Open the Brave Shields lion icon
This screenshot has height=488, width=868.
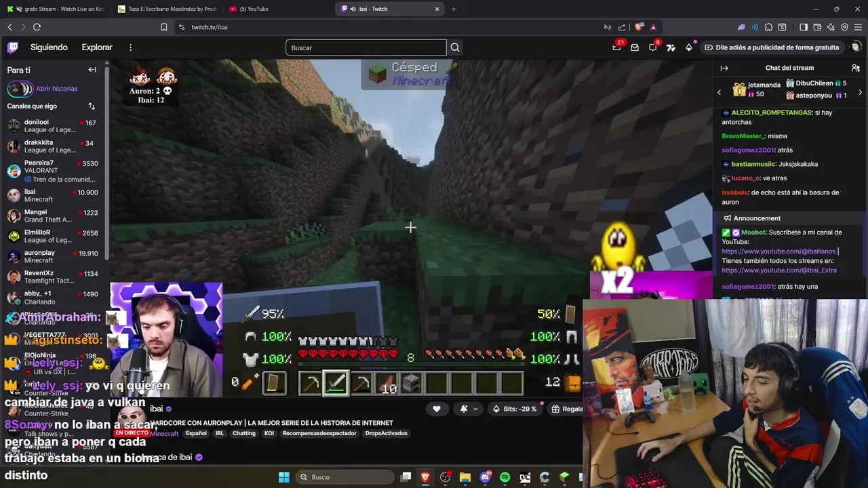click(x=638, y=27)
